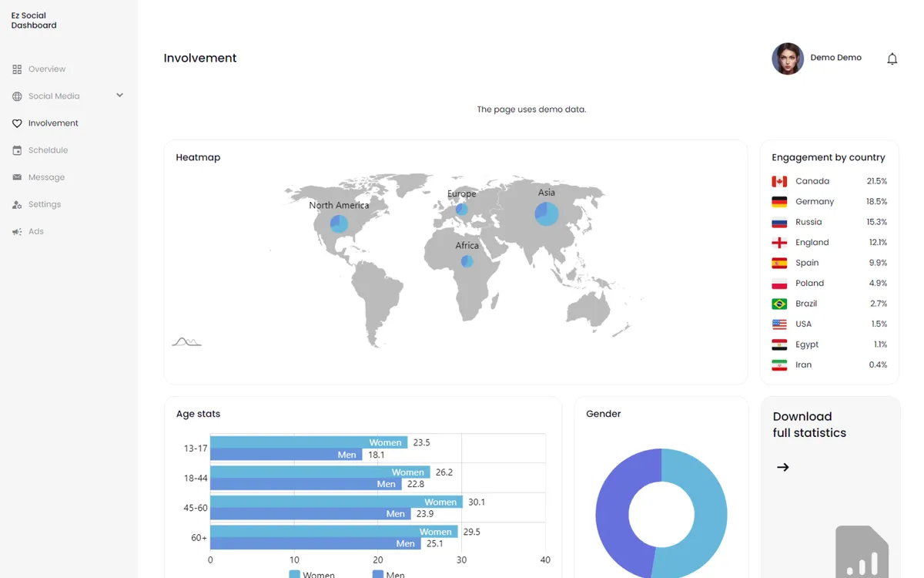Viewport: 924px width, 578px height.
Task: Click the USA flag icon
Action: [779, 324]
